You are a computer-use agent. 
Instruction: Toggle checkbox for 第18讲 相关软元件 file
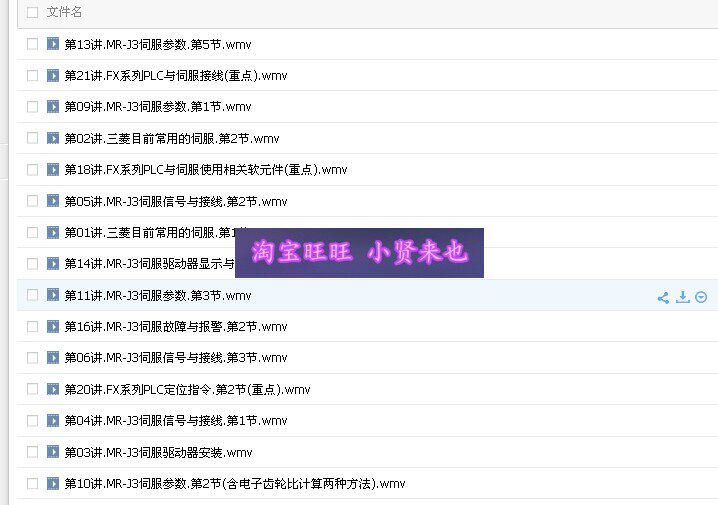coord(32,170)
